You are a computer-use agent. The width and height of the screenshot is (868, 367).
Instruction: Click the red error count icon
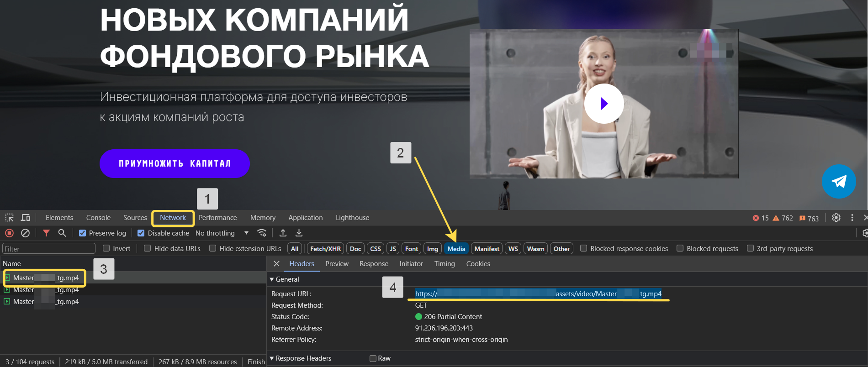point(756,218)
